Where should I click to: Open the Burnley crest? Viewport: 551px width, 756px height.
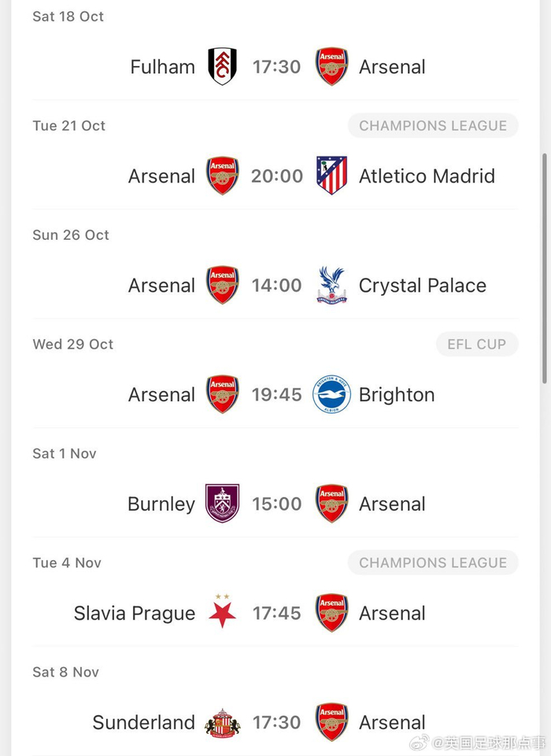click(x=222, y=503)
